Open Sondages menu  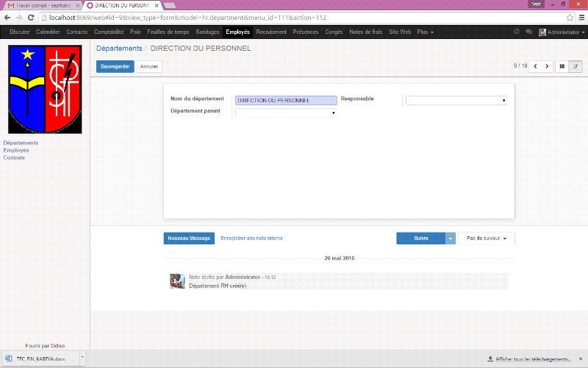[207, 32]
